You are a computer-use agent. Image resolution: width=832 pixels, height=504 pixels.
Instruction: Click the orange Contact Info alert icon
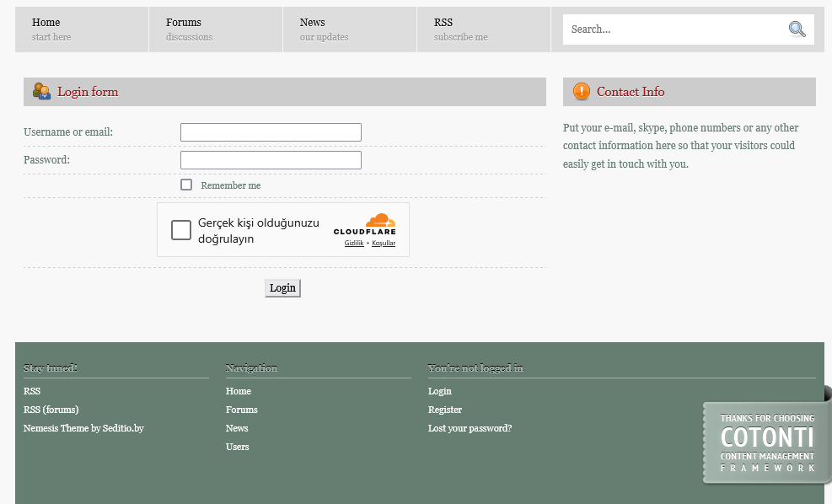pyautogui.click(x=581, y=91)
